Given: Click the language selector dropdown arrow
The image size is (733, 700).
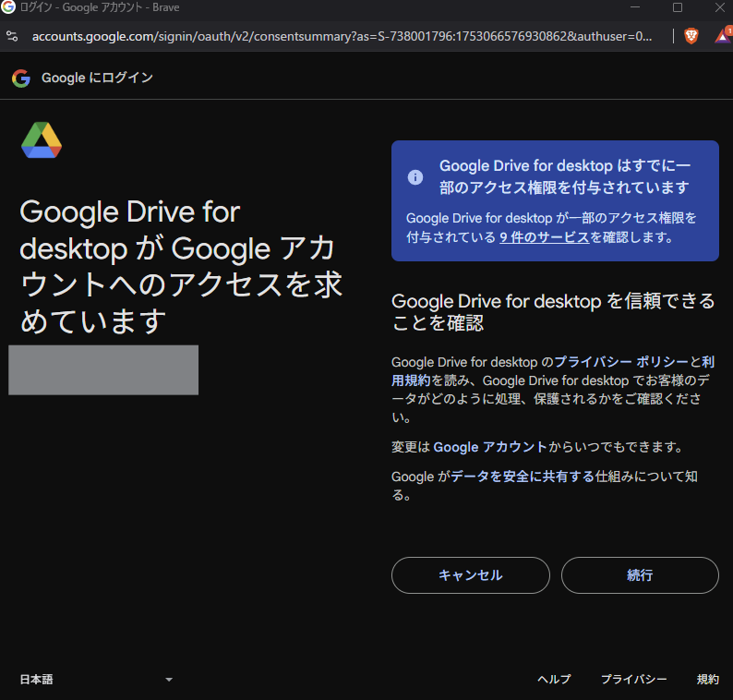Looking at the screenshot, I should [x=168, y=680].
